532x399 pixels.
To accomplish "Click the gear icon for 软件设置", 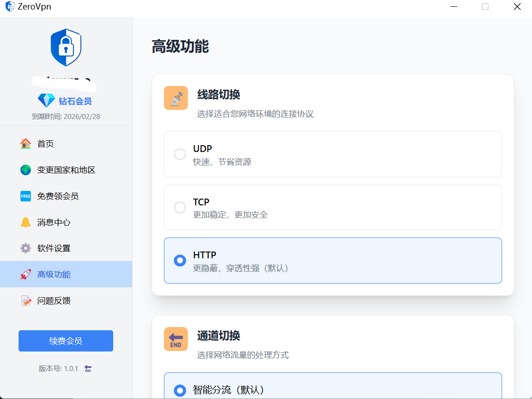I will (x=26, y=248).
